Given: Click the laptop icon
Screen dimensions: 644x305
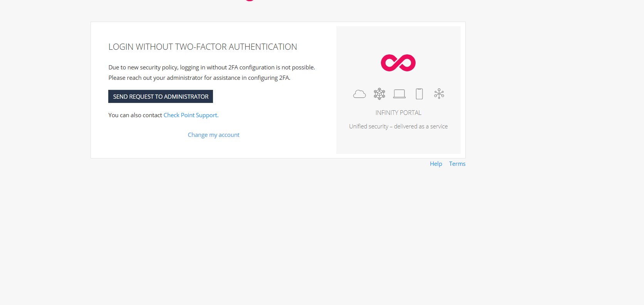Looking at the screenshot, I should click(399, 94).
